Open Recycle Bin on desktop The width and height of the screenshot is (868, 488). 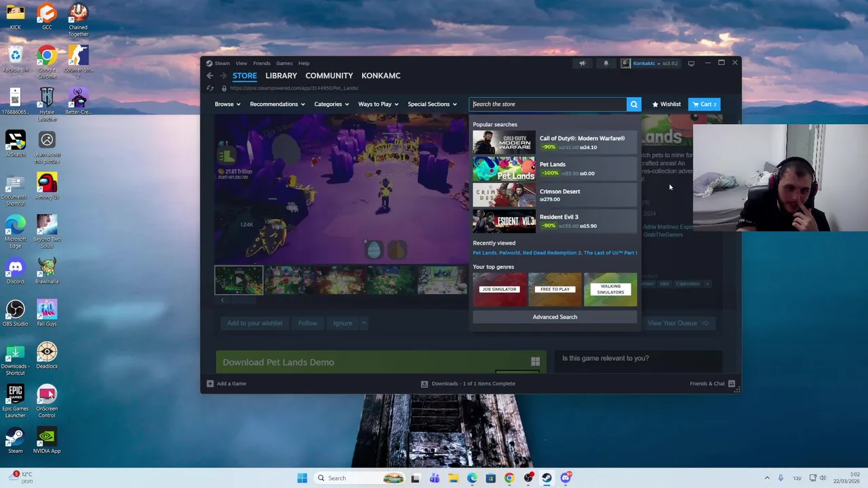(15, 60)
